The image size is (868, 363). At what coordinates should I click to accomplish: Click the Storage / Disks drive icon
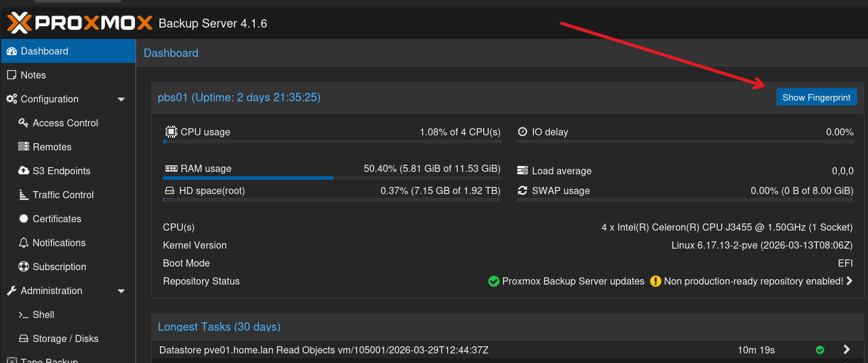[x=23, y=338]
